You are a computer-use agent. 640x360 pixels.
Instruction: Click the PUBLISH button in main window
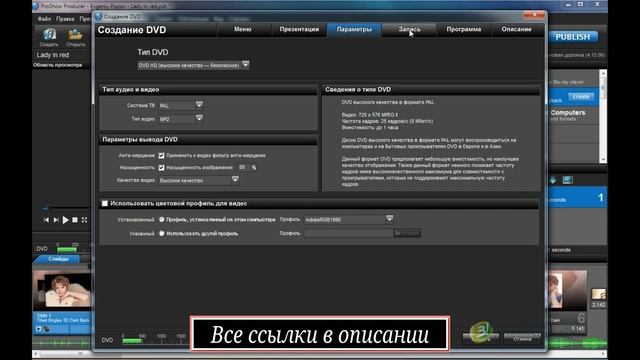click(x=573, y=37)
